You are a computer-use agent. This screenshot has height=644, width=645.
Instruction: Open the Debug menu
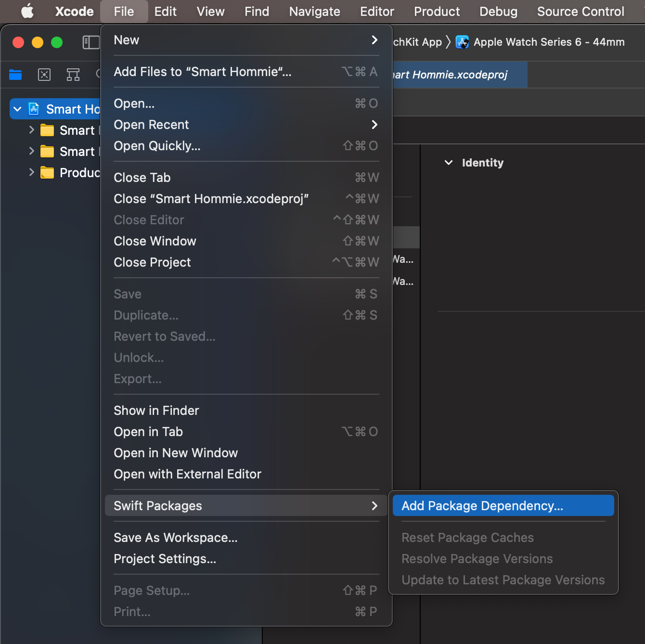(498, 11)
